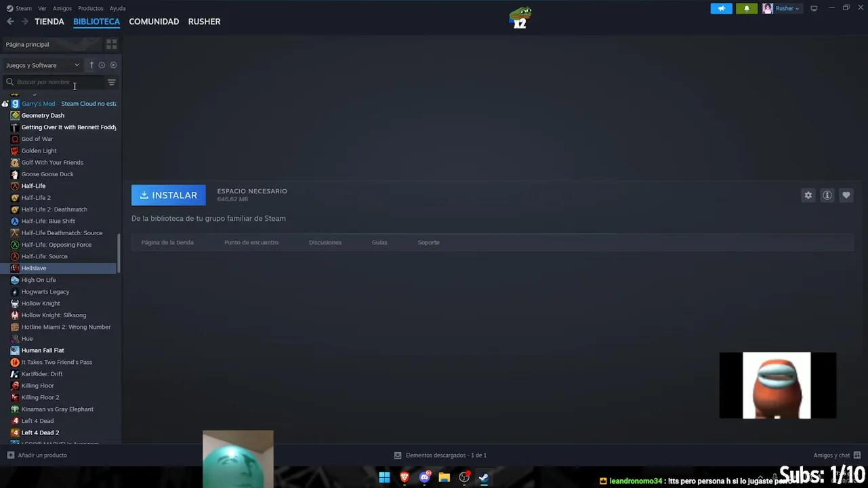Select It Takes Two Friend's Pass
Screen dimensions: 868x488
tap(60, 362)
